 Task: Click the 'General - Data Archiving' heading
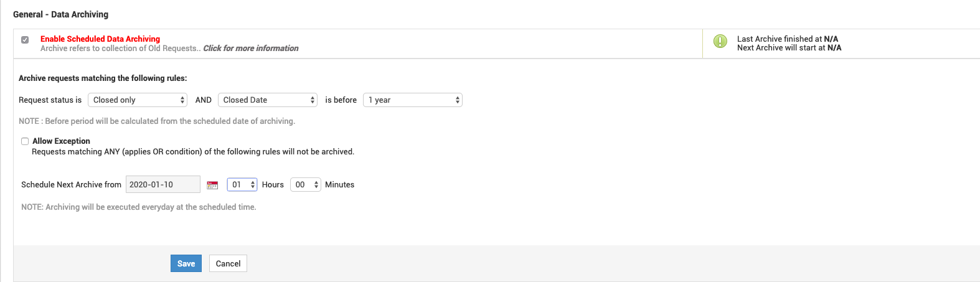[x=60, y=14]
